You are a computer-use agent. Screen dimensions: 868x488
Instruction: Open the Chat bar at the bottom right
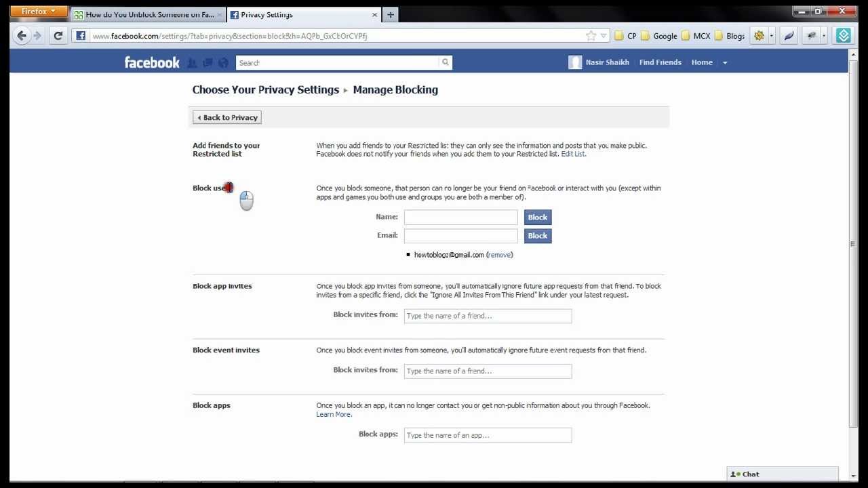[783, 474]
